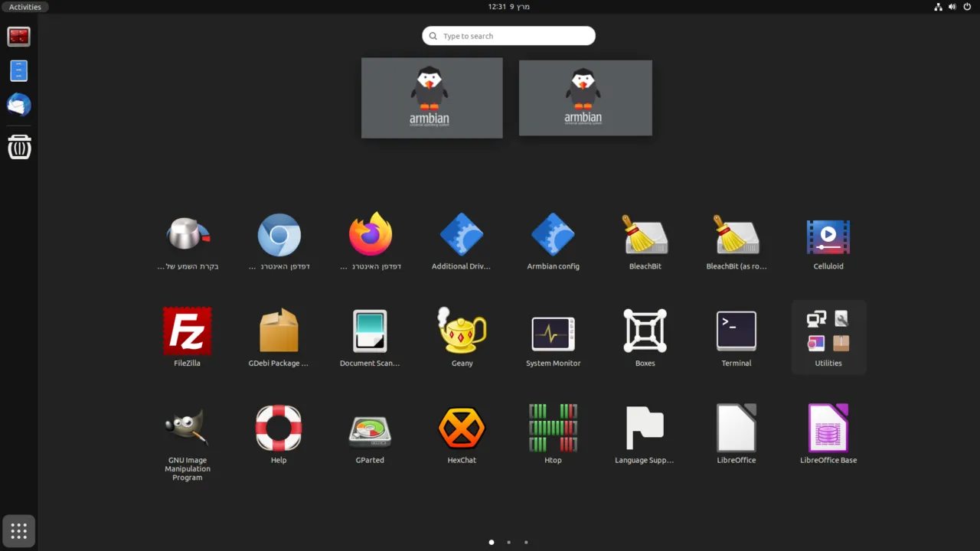
Task: Open the Terminal
Action: coord(736,331)
